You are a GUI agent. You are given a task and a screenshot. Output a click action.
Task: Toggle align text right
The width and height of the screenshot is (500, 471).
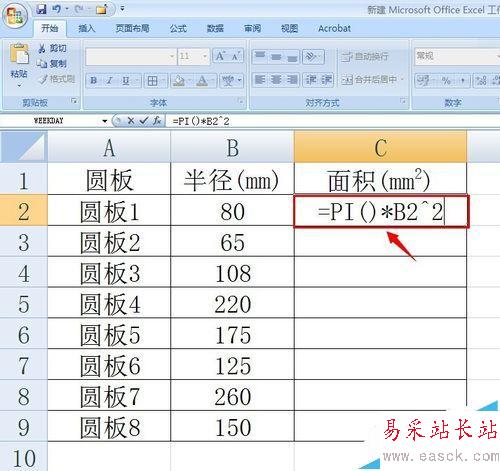pos(292,80)
